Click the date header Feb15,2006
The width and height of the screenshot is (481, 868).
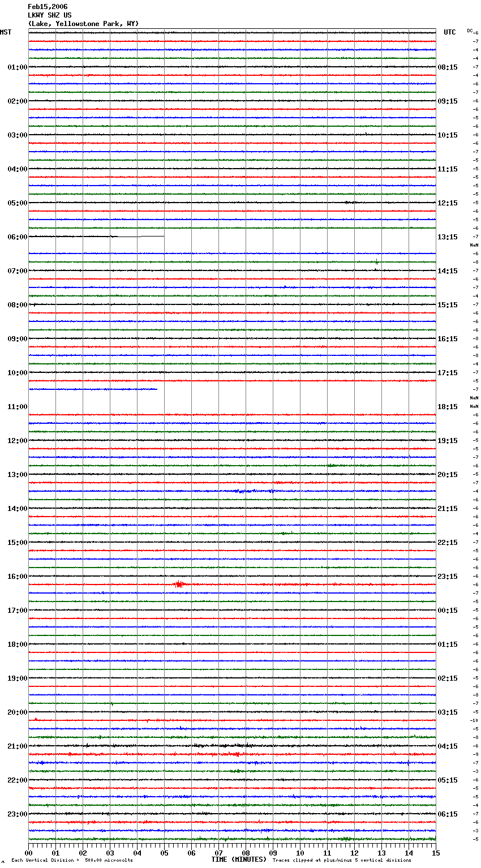coord(48,7)
